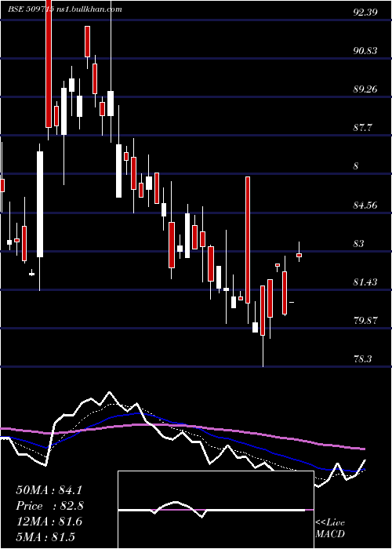The height and width of the screenshot is (549, 392).
Task: Click the 5MA : 81.5 legend value
Action: pos(45,536)
